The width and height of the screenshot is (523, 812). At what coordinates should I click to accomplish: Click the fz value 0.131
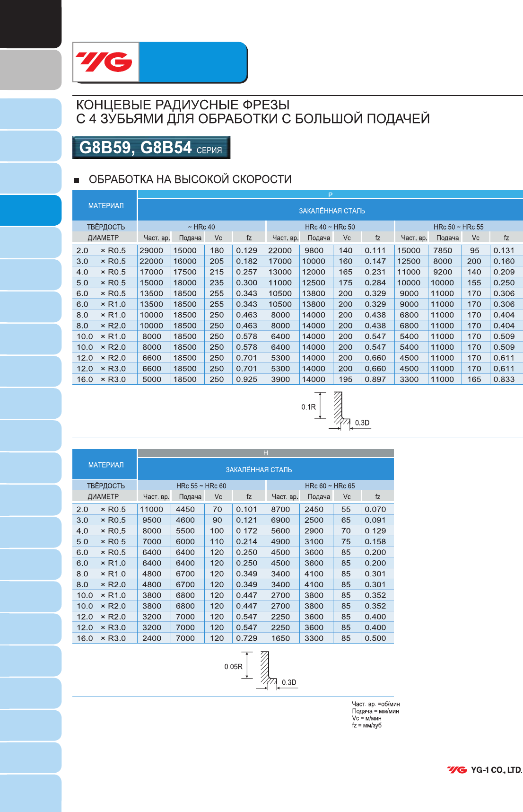[504, 250]
